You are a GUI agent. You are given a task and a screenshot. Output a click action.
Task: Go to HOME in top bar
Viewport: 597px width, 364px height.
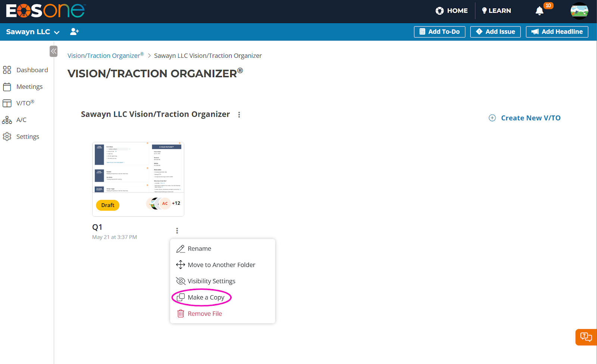(x=451, y=11)
